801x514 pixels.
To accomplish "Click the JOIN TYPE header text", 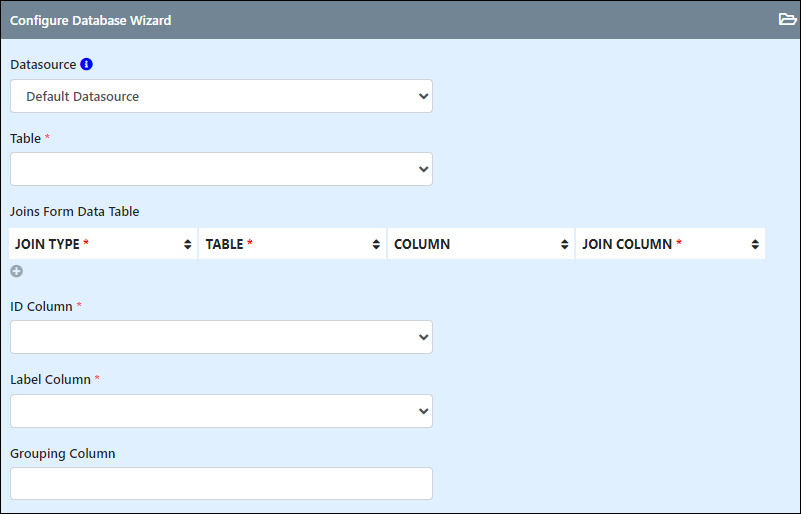I will [47, 244].
